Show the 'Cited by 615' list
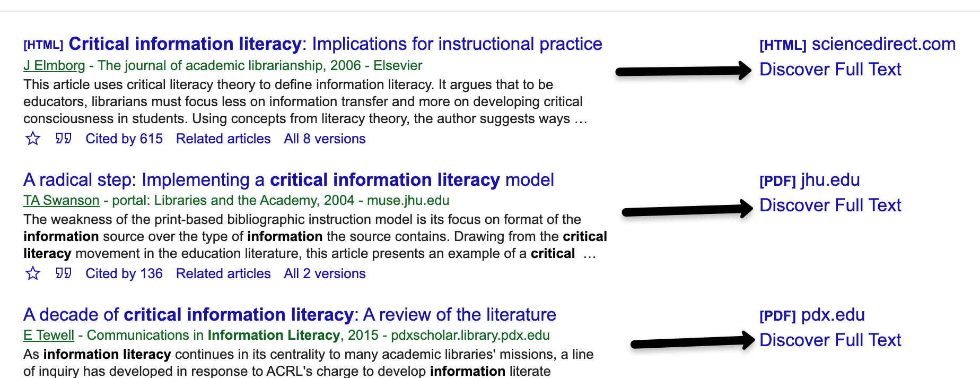The width and height of the screenshot is (980, 378). coord(124,139)
